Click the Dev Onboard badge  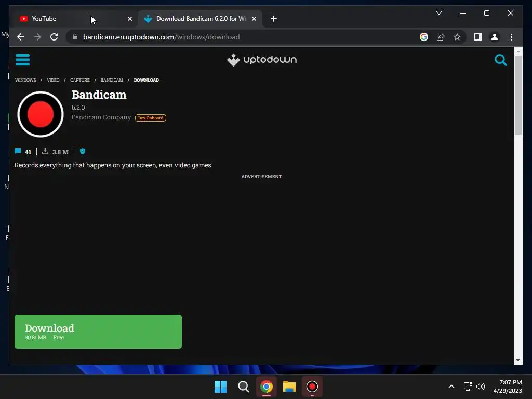151,118
